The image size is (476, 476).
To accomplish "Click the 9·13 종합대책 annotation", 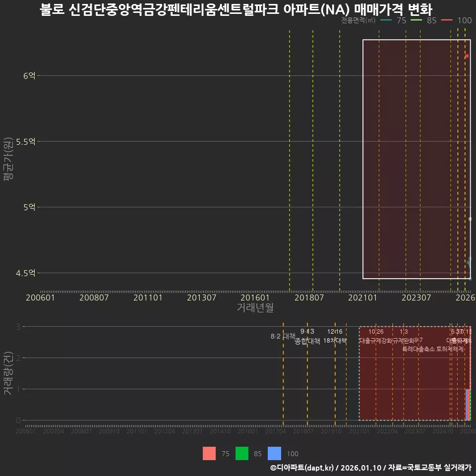I will point(307,336).
